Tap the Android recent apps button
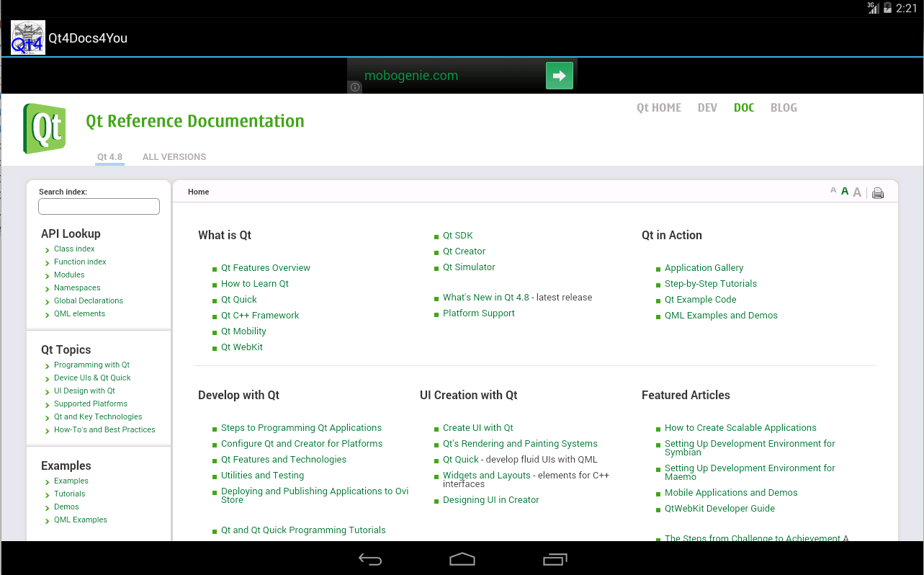The image size is (924, 575). click(x=555, y=559)
